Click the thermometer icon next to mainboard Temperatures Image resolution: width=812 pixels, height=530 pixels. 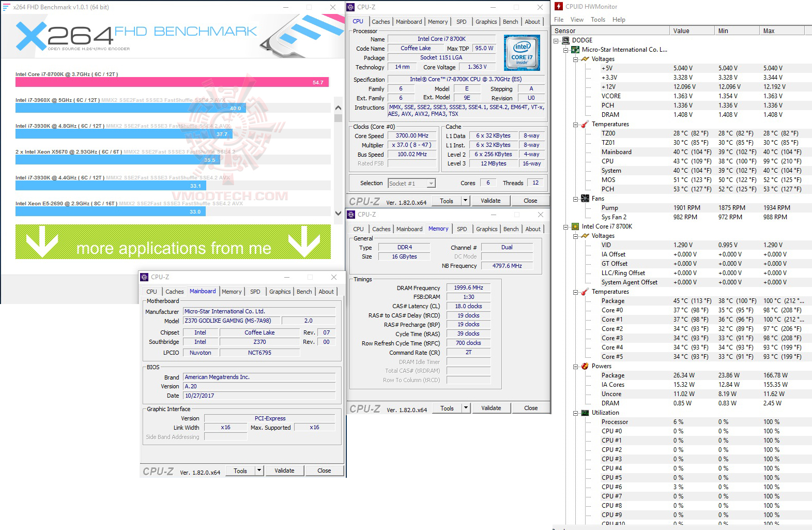pyautogui.click(x=585, y=124)
